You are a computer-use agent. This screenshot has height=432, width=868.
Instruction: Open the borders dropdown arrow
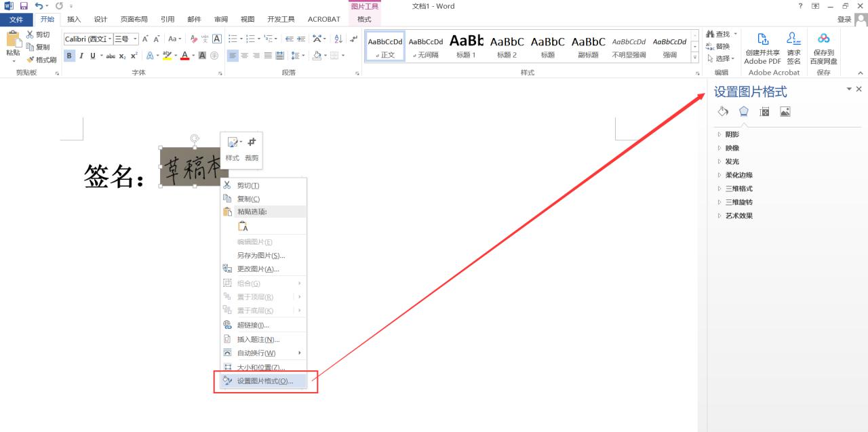click(343, 56)
